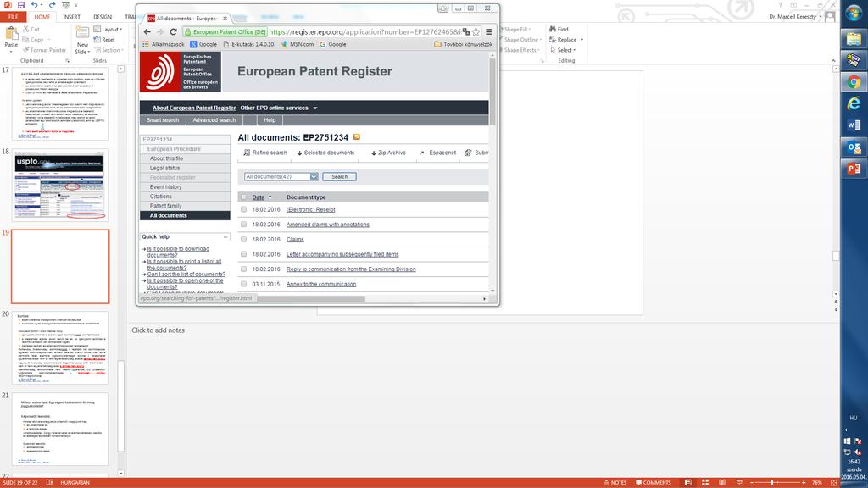Click the zoom in plus button

pyautogui.click(x=804, y=482)
